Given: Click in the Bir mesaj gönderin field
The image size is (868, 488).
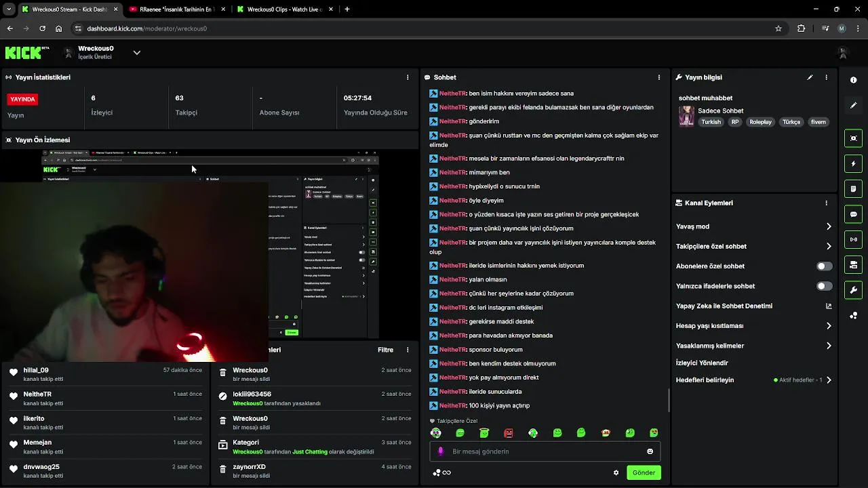Looking at the screenshot, I should (x=545, y=451).
